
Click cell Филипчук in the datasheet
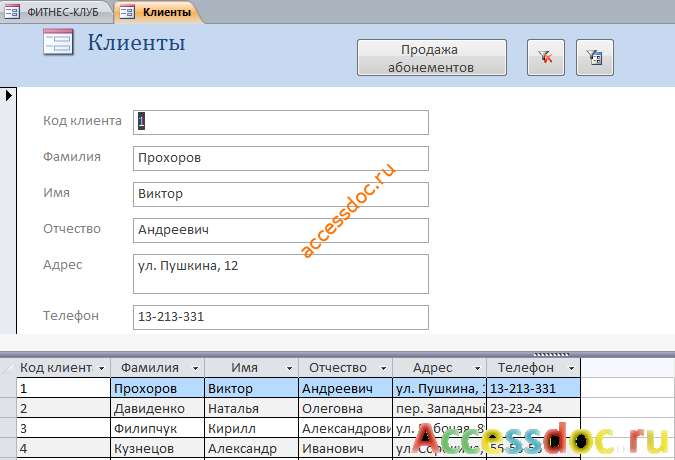[158, 428]
